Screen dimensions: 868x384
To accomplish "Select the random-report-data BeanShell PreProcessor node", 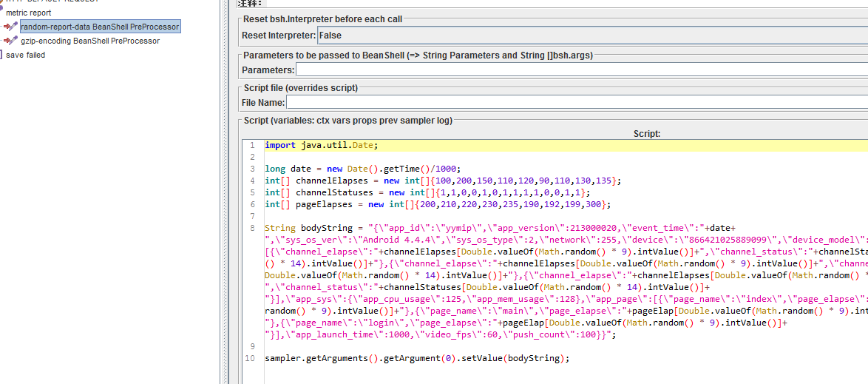I will pos(99,27).
